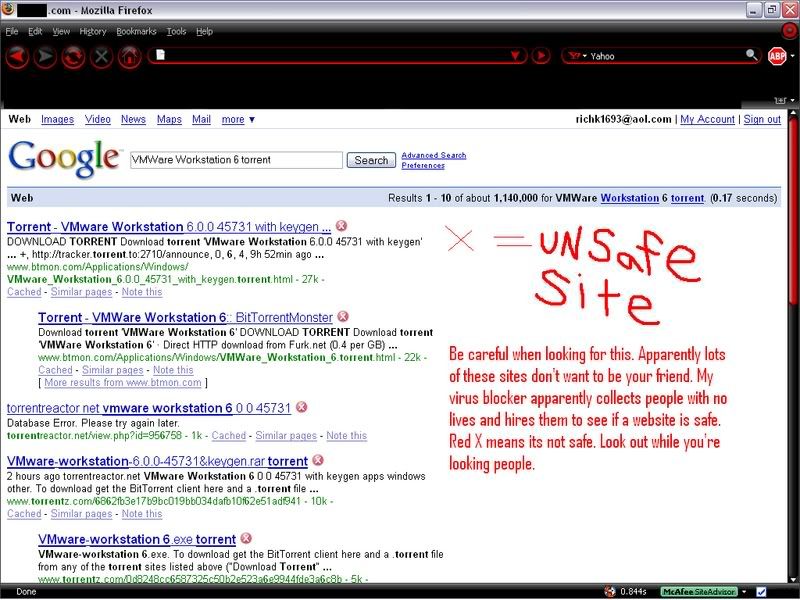The image size is (800, 600).
Task: Click the Sign out link
Action: coord(761,119)
